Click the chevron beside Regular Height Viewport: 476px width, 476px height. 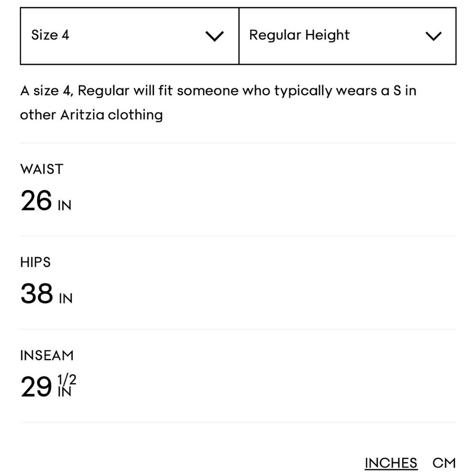click(x=433, y=36)
